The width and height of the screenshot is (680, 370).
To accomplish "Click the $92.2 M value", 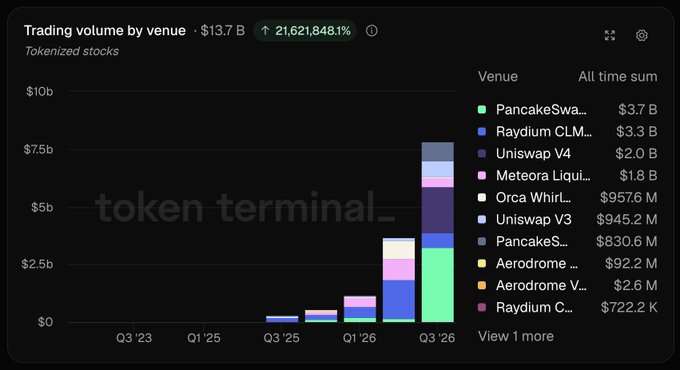I will [x=631, y=263].
